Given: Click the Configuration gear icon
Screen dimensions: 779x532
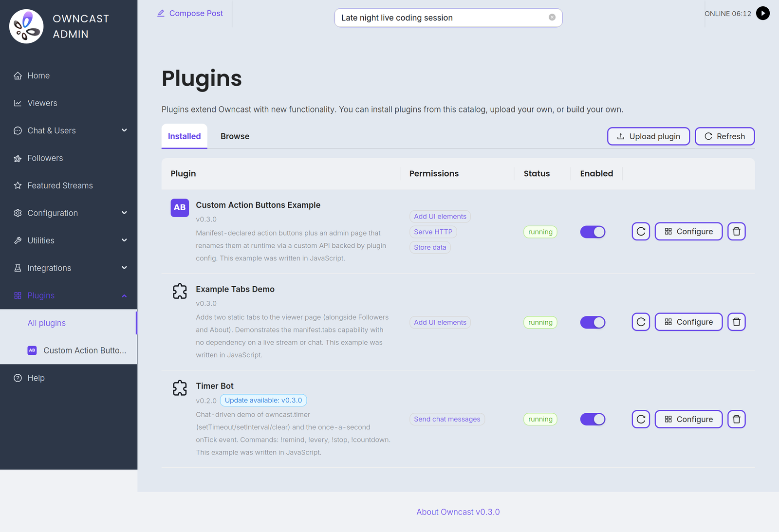Looking at the screenshot, I should [x=18, y=213].
